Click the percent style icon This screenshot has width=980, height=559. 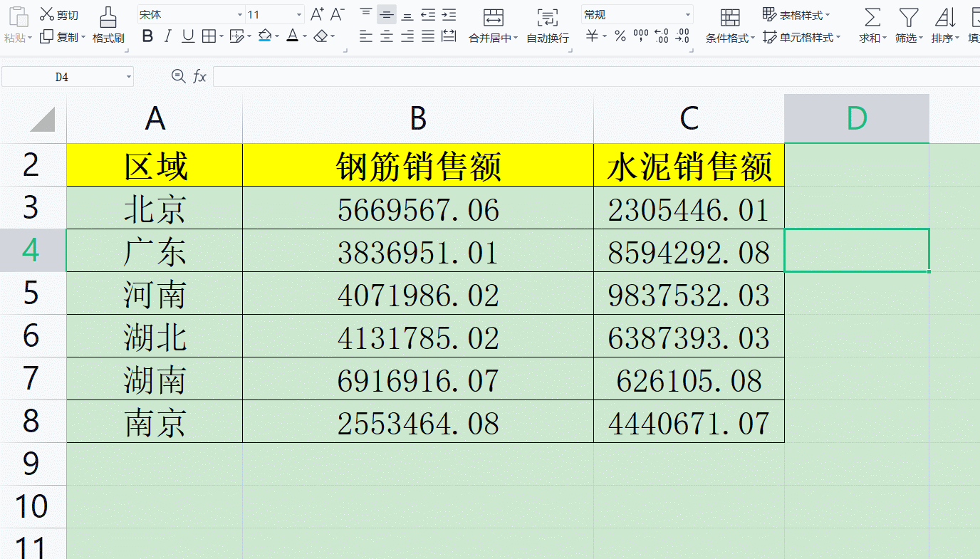620,36
